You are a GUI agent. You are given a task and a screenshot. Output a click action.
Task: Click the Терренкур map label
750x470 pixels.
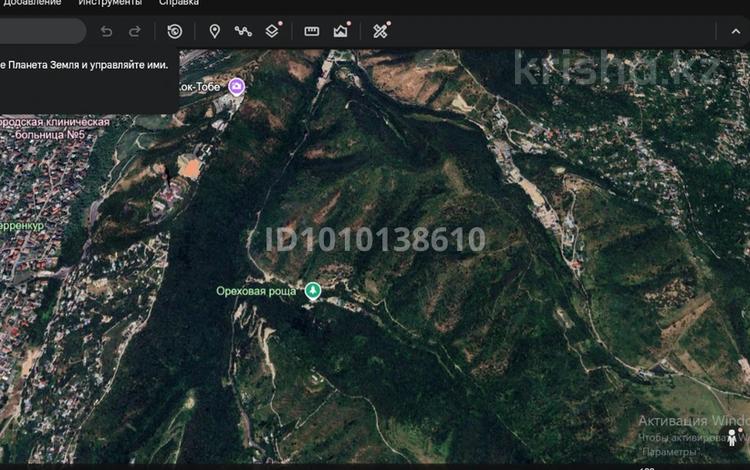point(22,226)
